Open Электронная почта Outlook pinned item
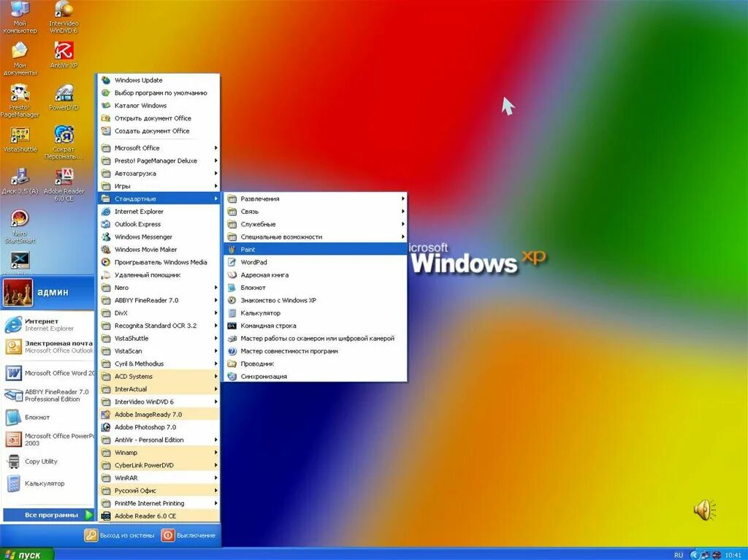Screen dimensions: 748x560 tap(47, 347)
